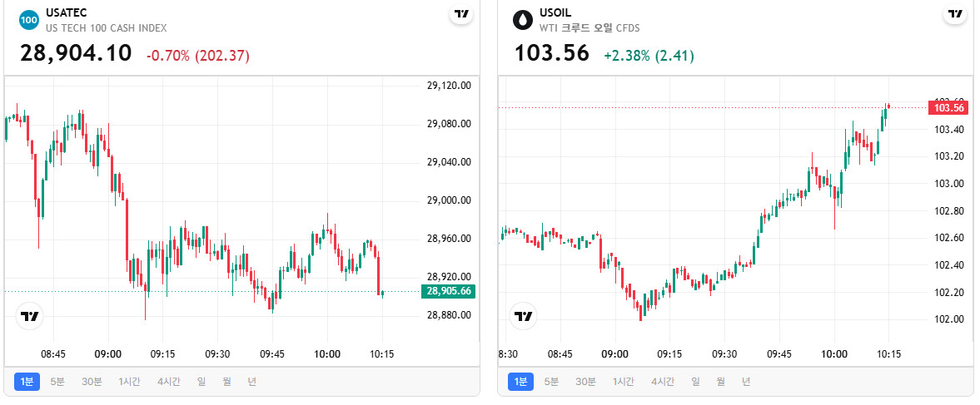Click TradingView watermark inside USOIL chart

524,316
